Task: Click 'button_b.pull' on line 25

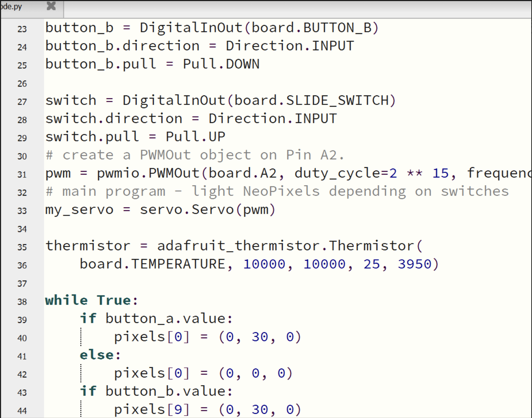Action: click(101, 64)
